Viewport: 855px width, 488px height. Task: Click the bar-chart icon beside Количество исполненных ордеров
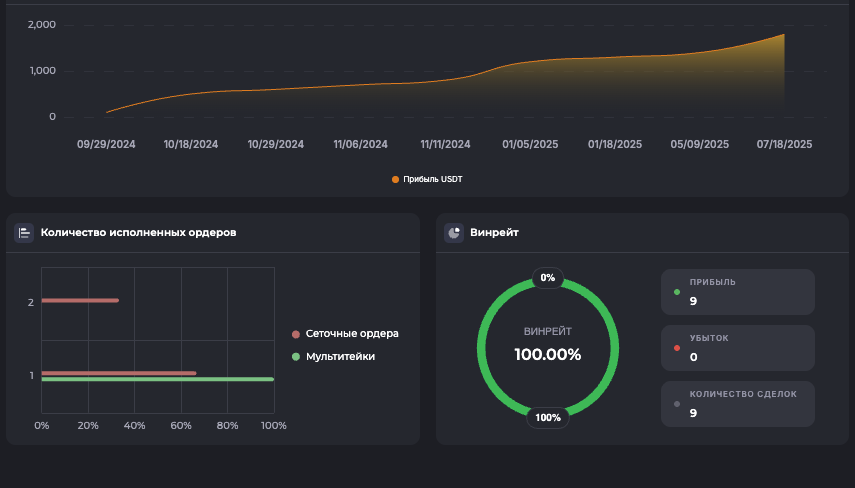pos(24,233)
